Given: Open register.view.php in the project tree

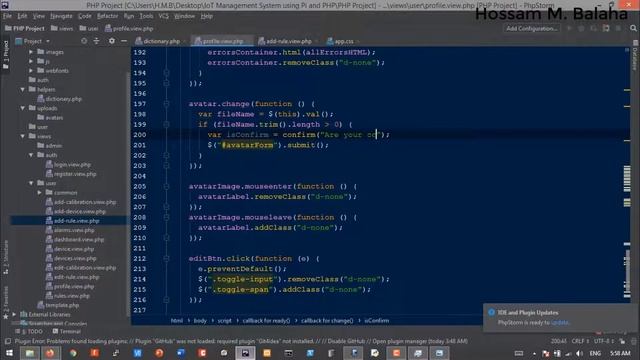Looking at the screenshot, I should click(x=75, y=174).
